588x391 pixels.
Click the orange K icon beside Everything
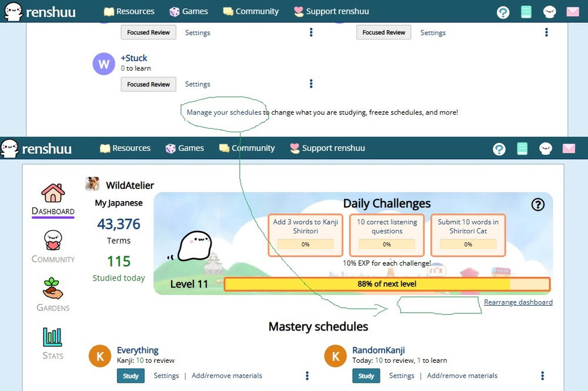click(100, 356)
